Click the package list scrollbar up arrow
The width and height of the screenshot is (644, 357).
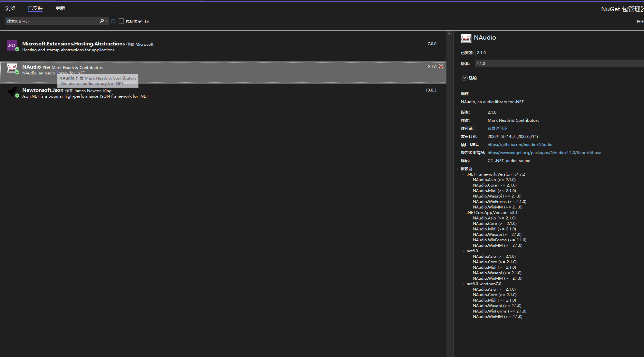point(449,33)
